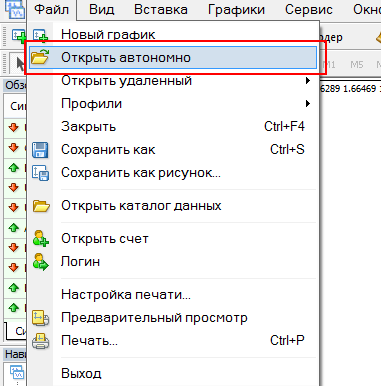Click the Открыть счет user-plus icon
The width and height of the screenshot is (381, 386).
coord(41,239)
